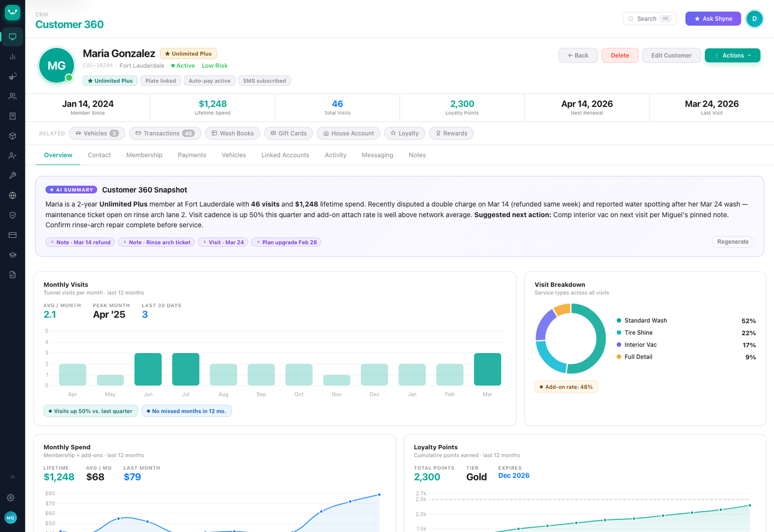Open the Membership tab

coord(144,155)
